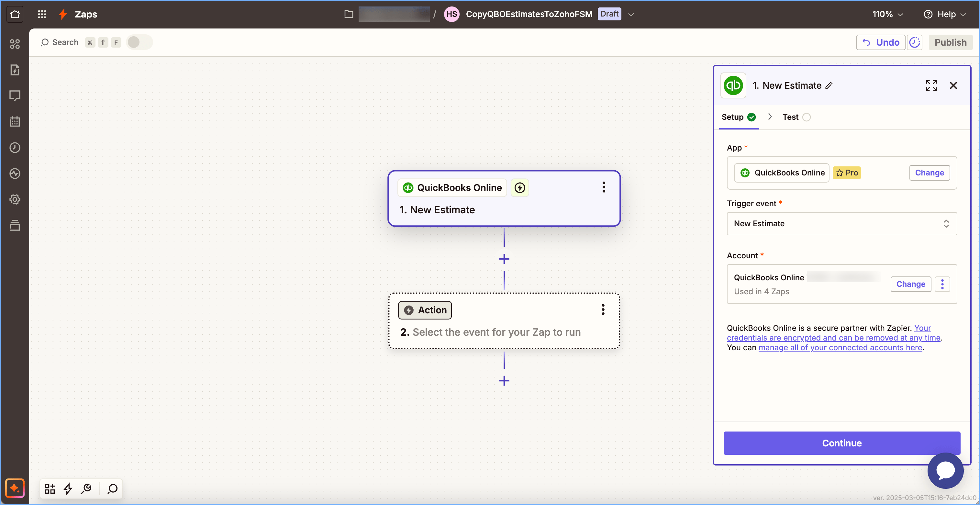Open Zap history clock icon in sidebar
This screenshot has height=505, width=980.
pos(15,148)
